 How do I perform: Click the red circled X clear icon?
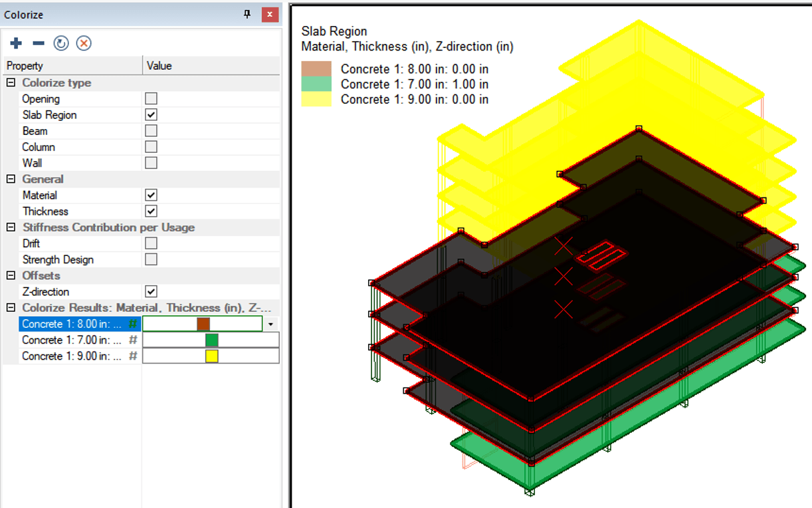click(84, 43)
